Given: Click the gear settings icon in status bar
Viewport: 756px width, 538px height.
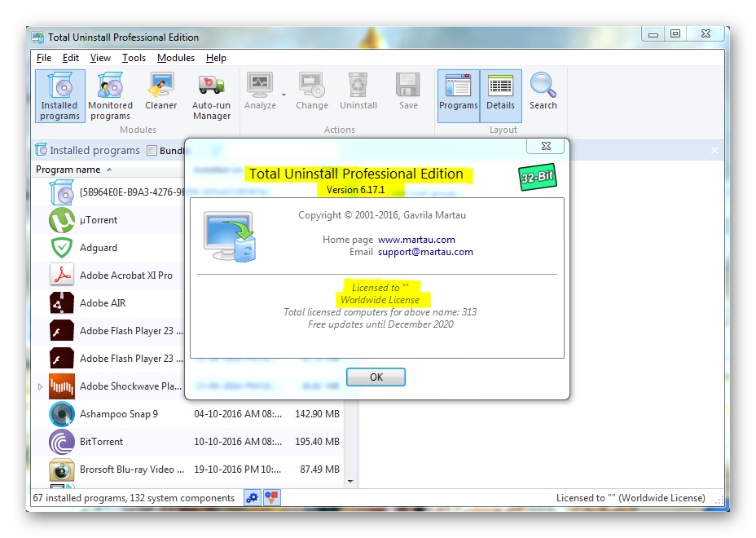Looking at the screenshot, I should 253,497.
